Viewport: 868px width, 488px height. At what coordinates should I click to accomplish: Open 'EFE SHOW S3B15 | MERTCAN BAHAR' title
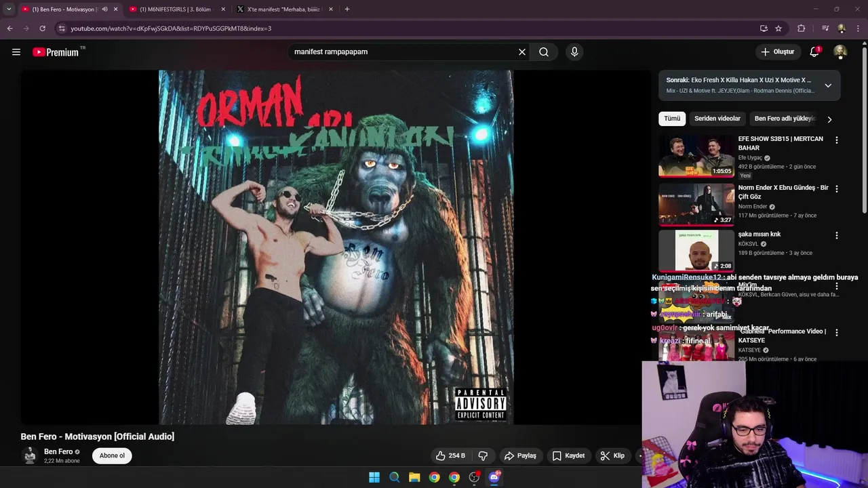781,143
